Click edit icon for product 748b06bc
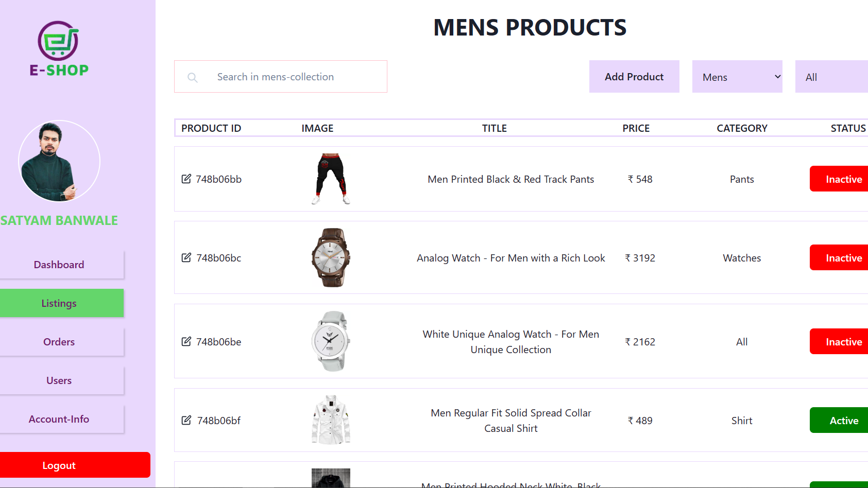The image size is (868, 488). [186, 257]
